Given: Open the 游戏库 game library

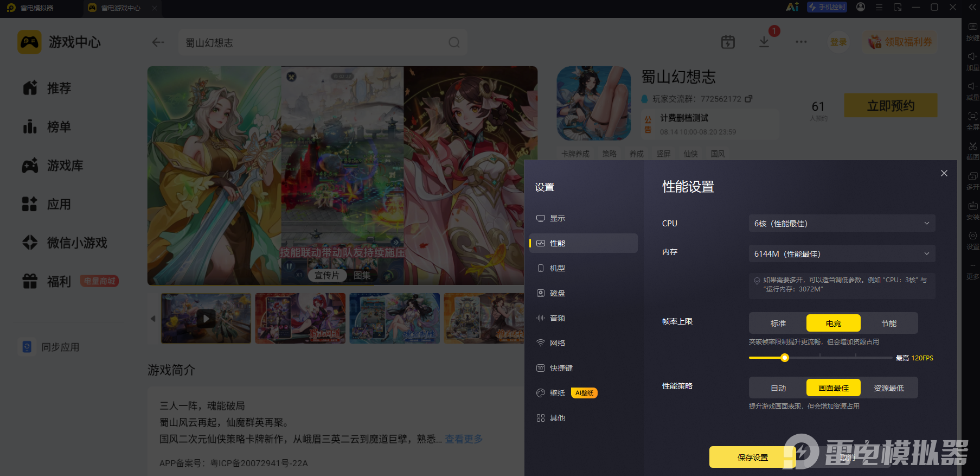Looking at the screenshot, I should [53, 166].
